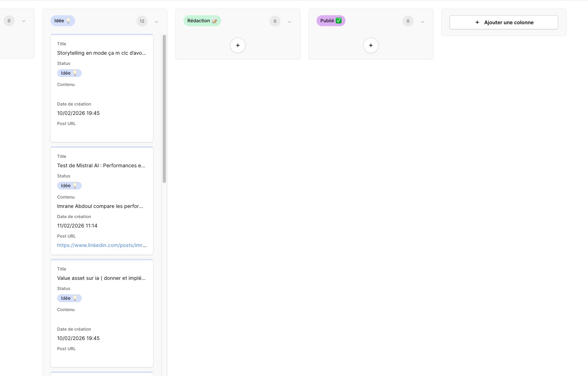Click the Imrane Abdoul content text
Viewport: 588px width, 376px height.
click(100, 206)
